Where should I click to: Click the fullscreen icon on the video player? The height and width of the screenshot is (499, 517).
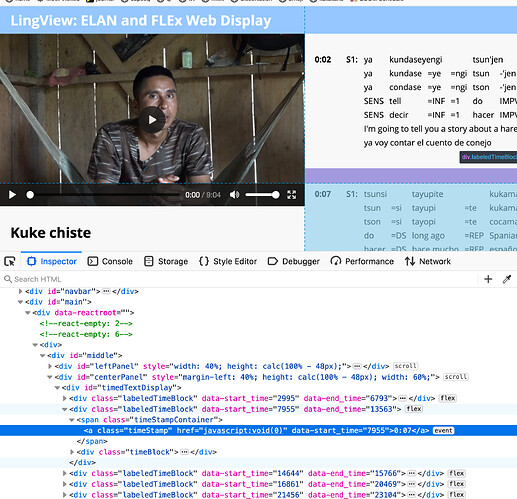click(292, 195)
